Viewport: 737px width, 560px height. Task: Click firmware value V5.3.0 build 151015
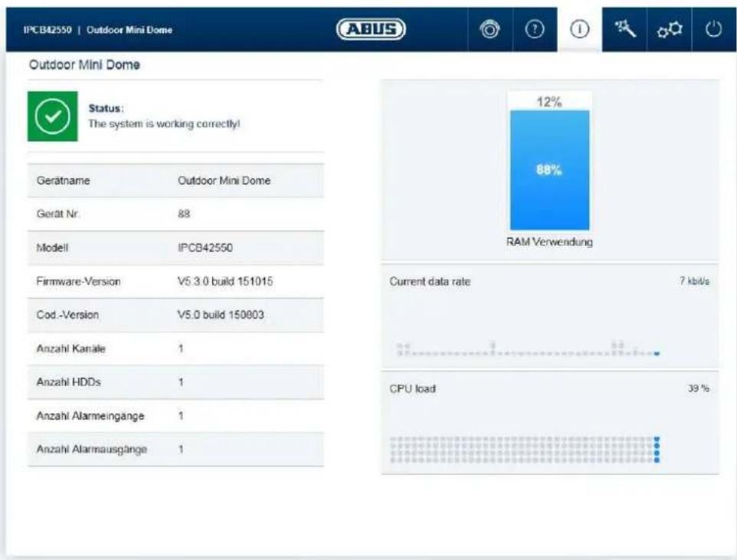pos(225,281)
